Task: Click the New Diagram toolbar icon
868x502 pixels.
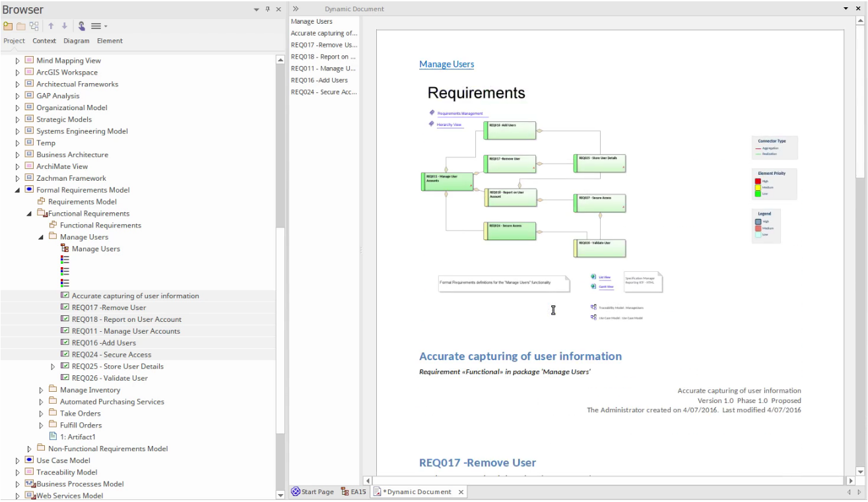Action: pyautogui.click(x=34, y=26)
